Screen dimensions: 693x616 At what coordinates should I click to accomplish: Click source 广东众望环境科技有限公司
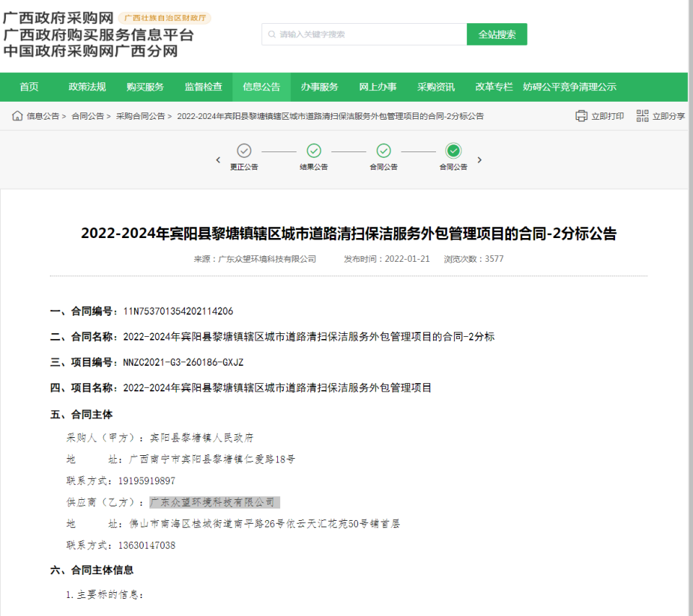(x=267, y=259)
